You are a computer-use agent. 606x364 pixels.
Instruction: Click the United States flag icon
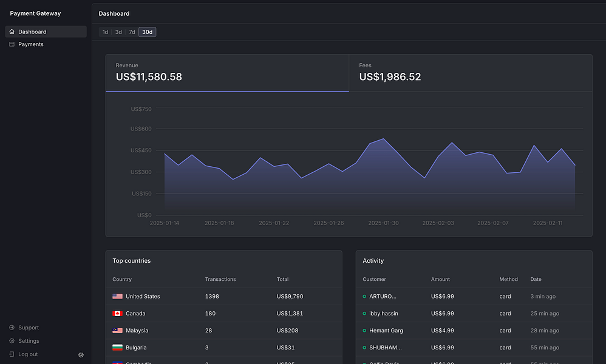(117, 296)
